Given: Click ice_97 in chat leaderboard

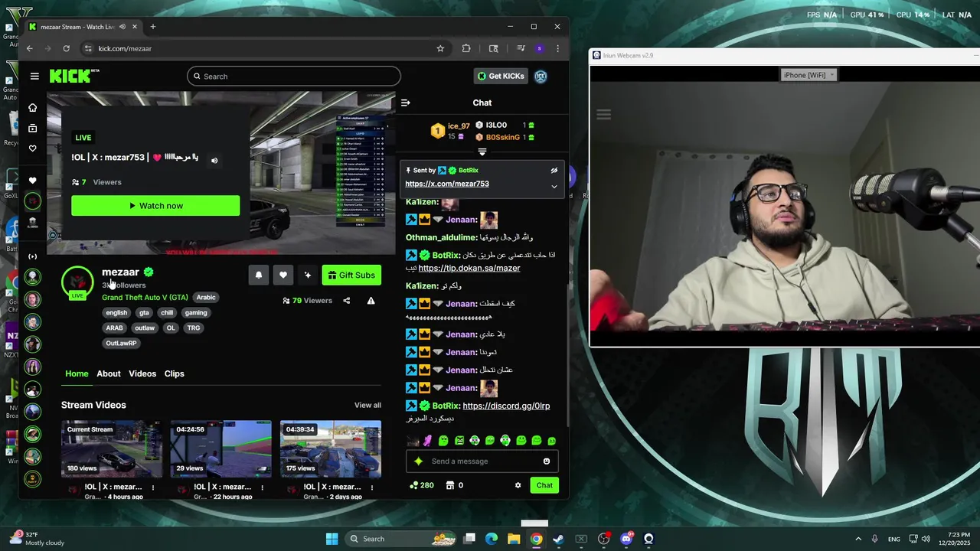Looking at the screenshot, I should pos(459,126).
